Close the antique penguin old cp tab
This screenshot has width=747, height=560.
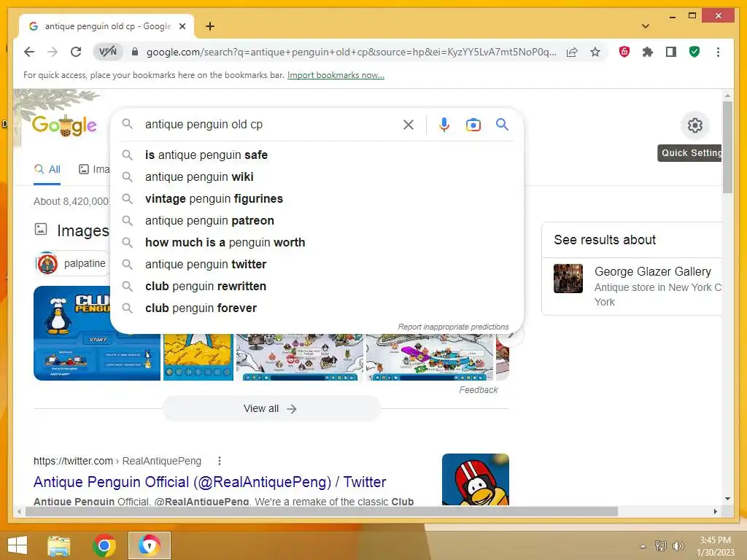[182, 26]
